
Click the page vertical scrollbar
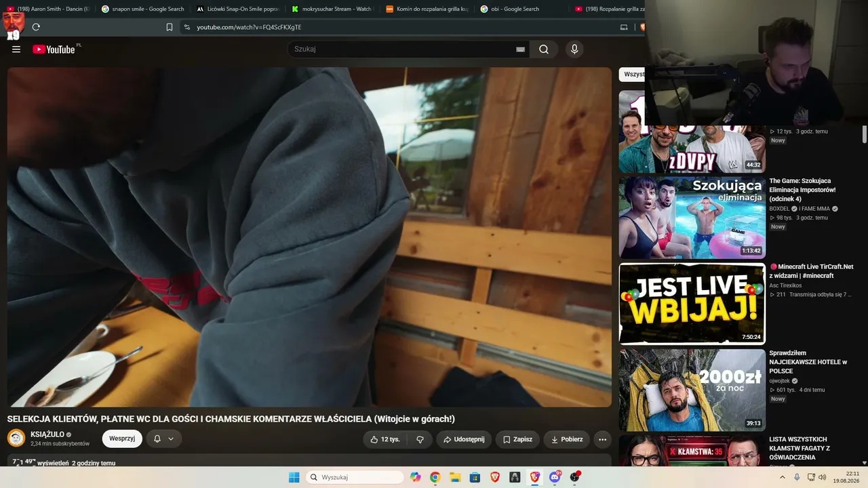point(865,134)
